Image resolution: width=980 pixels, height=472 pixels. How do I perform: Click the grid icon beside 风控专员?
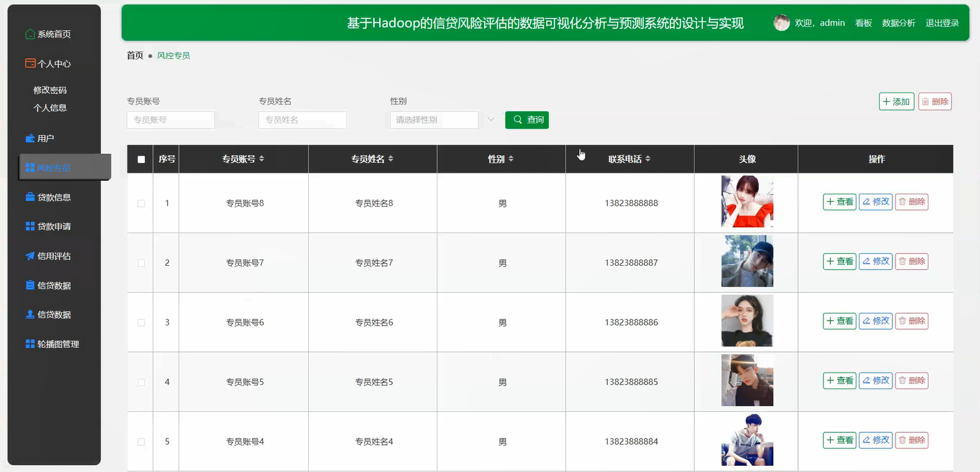coord(30,168)
